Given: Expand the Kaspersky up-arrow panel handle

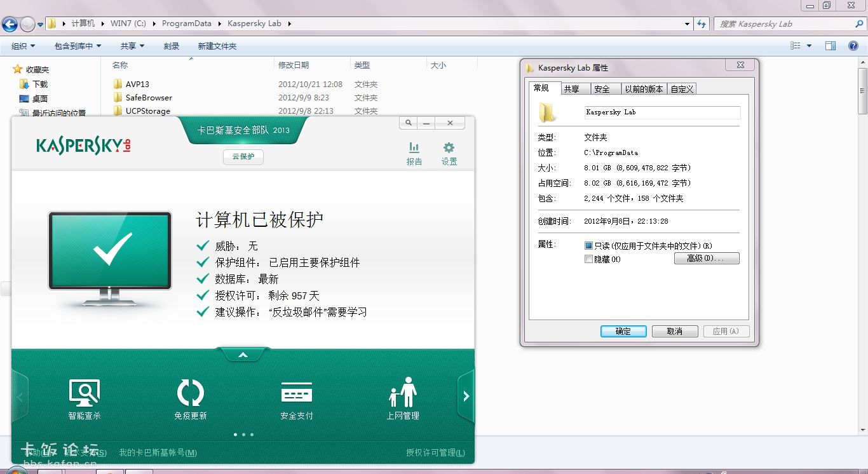Looking at the screenshot, I should pos(243,355).
